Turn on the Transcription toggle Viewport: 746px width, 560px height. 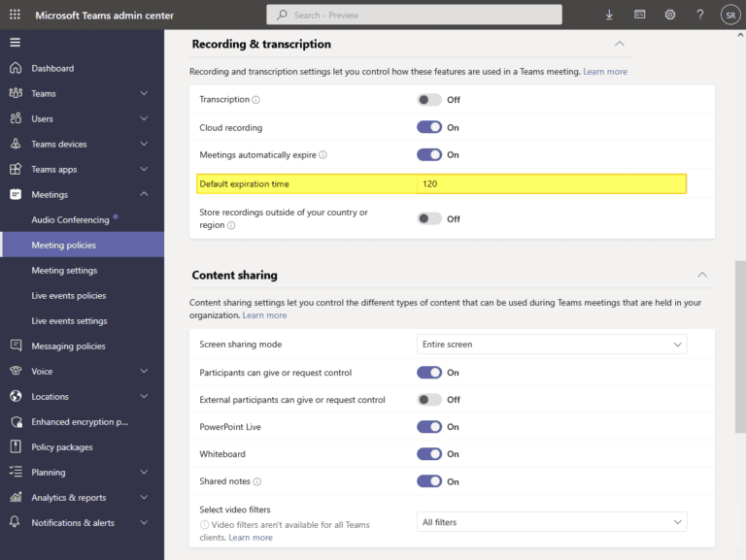click(x=429, y=100)
